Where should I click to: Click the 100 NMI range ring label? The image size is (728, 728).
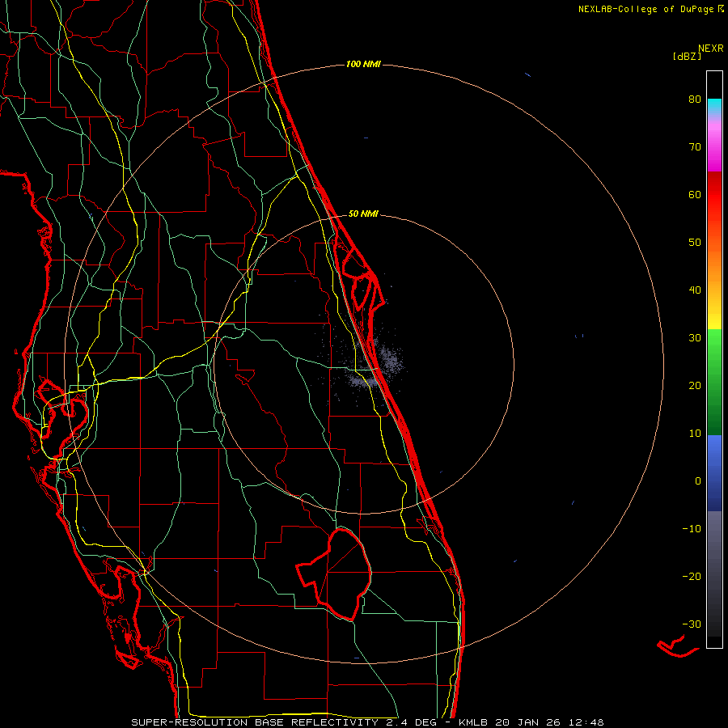(363, 64)
